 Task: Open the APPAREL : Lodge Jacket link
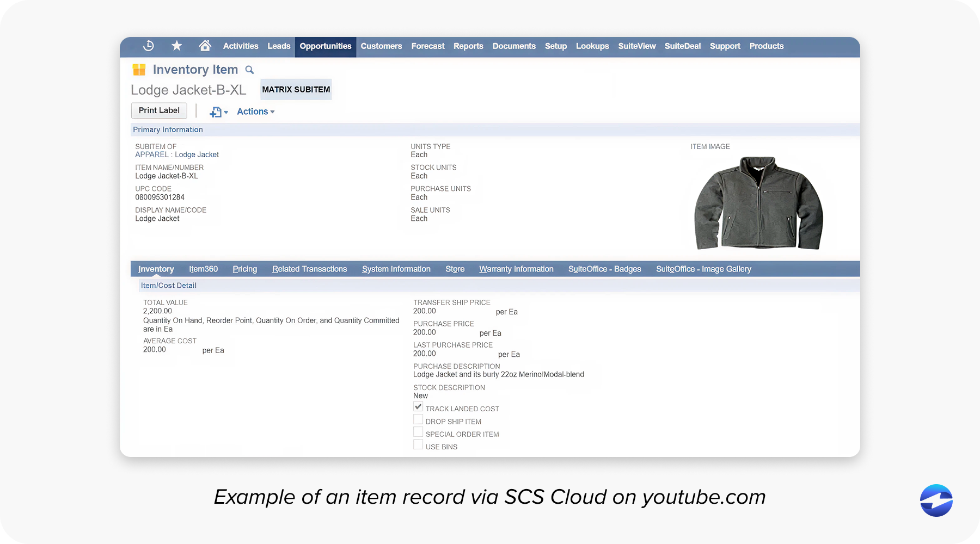pos(177,154)
